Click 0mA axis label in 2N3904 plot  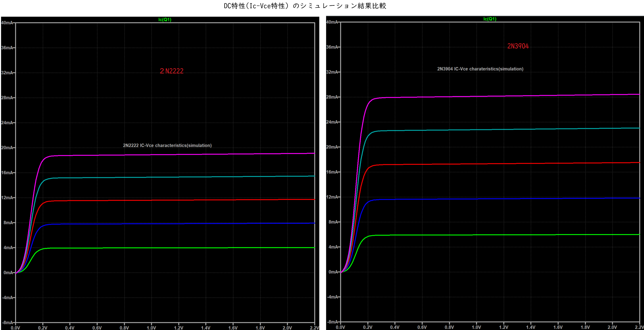pyautogui.click(x=333, y=272)
